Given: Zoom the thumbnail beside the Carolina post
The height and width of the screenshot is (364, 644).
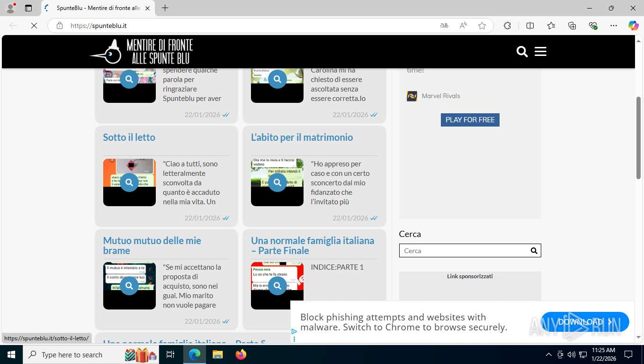Looking at the screenshot, I should pos(277,79).
